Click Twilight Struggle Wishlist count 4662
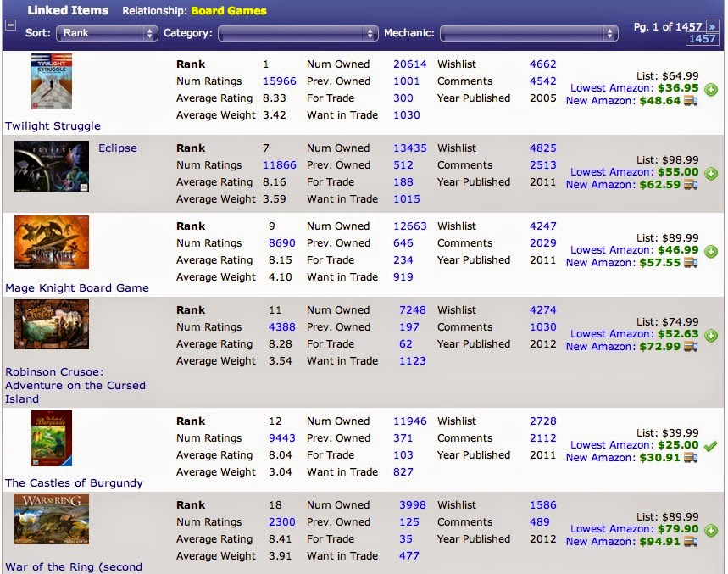Viewport: 728px width, 574px height. tap(542, 64)
